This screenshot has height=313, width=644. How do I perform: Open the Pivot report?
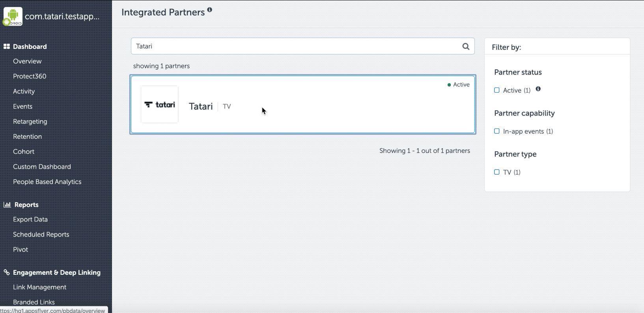(x=21, y=250)
